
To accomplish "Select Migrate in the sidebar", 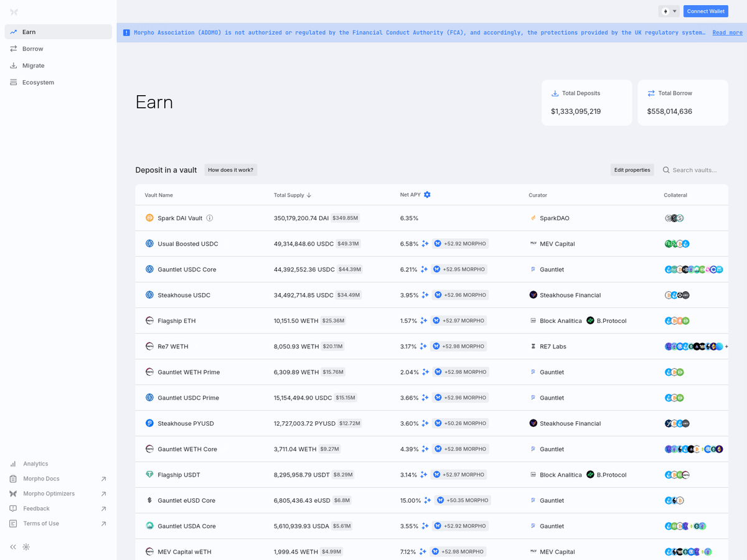I will [x=59, y=65].
